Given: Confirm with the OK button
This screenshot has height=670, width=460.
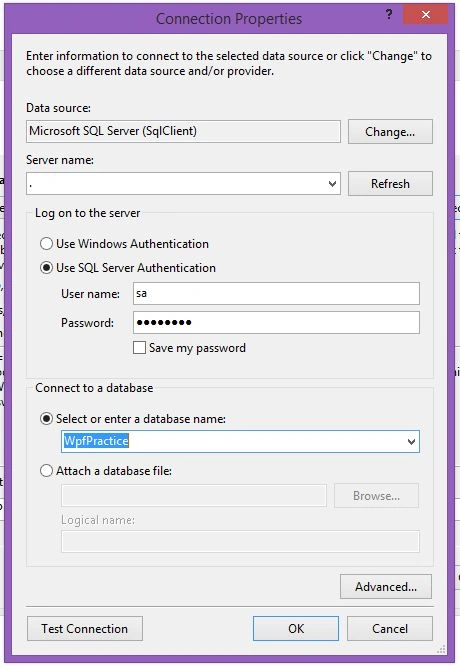Looking at the screenshot, I should click(296, 629).
